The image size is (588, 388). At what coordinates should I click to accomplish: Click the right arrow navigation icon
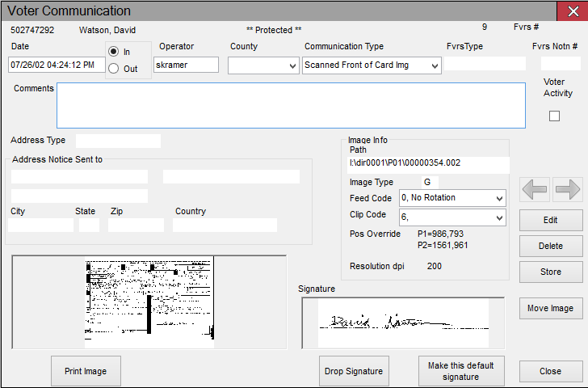pyautogui.click(x=568, y=190)
